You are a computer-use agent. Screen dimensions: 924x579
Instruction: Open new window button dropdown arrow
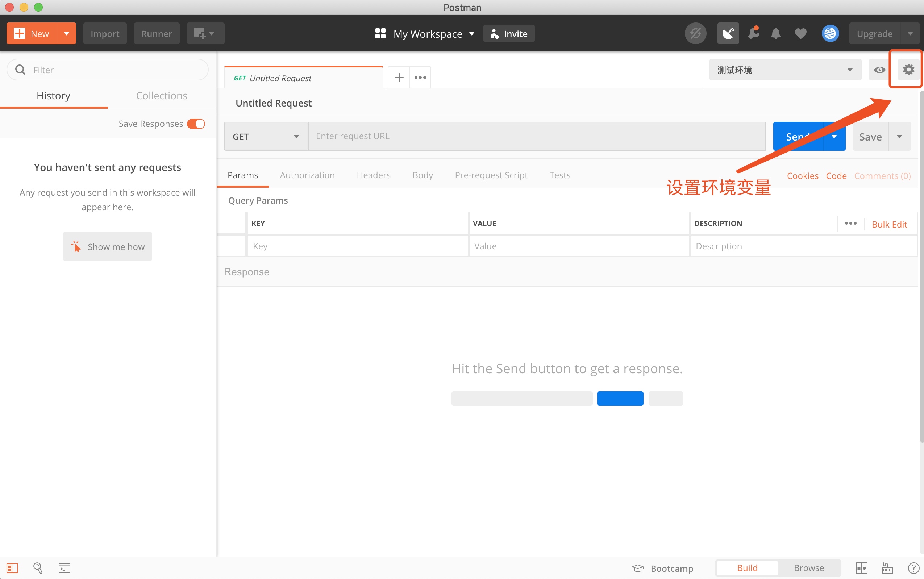click(x=212, y=33)
